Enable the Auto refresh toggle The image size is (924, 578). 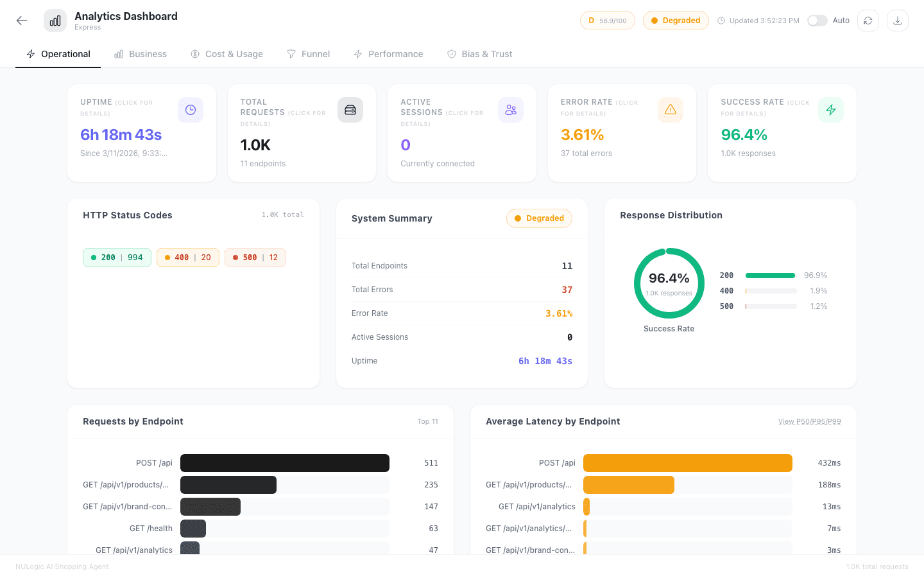[x=817, y=21]
